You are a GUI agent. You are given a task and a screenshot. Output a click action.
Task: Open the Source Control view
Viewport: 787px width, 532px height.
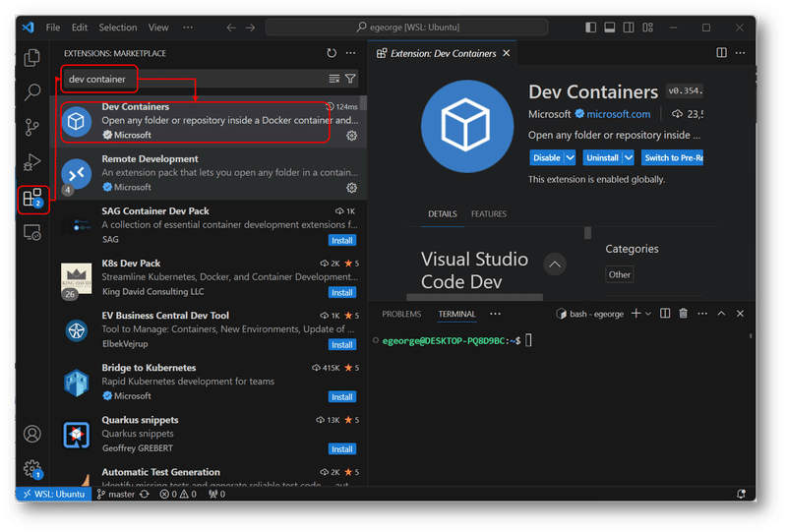(32, 127)
